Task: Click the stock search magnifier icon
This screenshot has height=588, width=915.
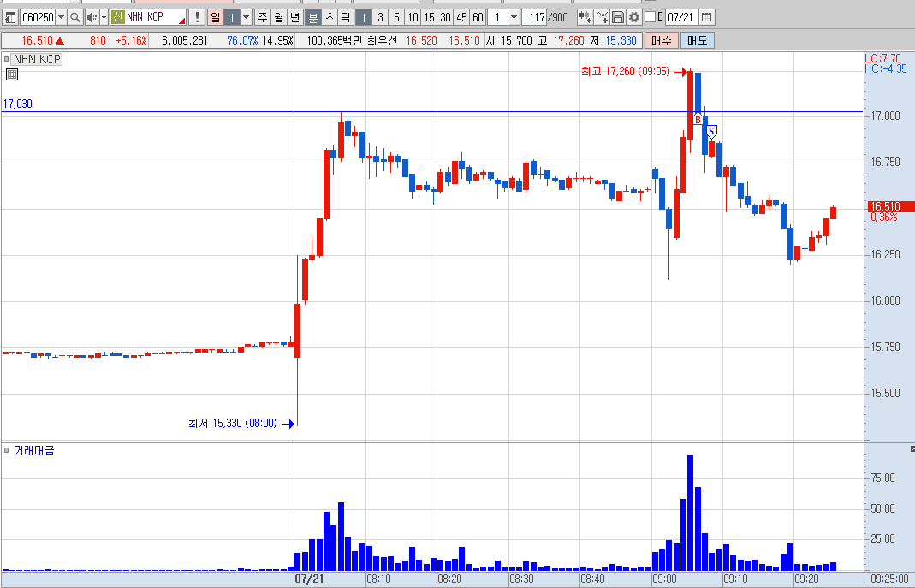Action: (74, 17)
